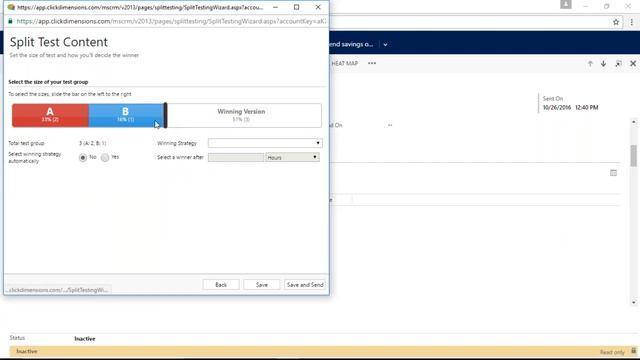Click the grid view icon in CRM form
Viewport: 640px width, 360px height.
pos(613,173)
